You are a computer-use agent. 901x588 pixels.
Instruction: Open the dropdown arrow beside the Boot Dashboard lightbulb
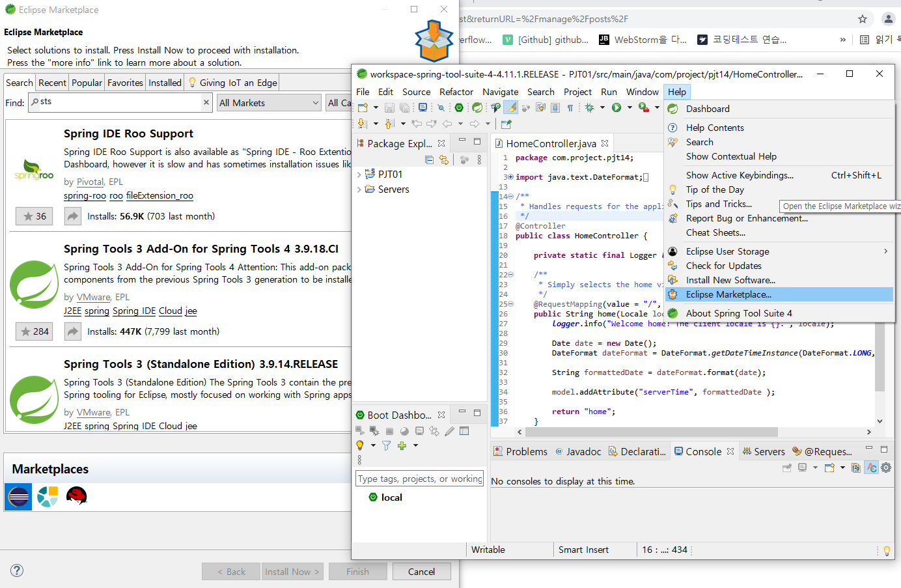[x=373, y=445]
